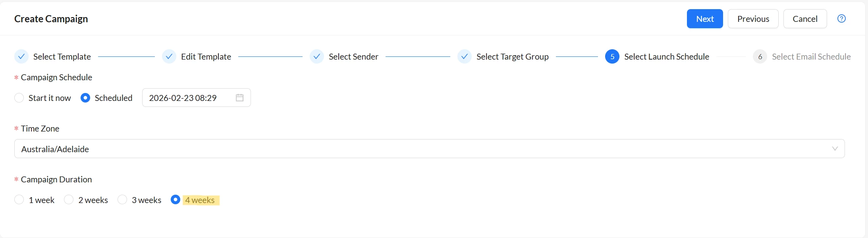Go to the Select Email Schedule step
This screenshot has width=868, height=238.
[x=811, y=57]
